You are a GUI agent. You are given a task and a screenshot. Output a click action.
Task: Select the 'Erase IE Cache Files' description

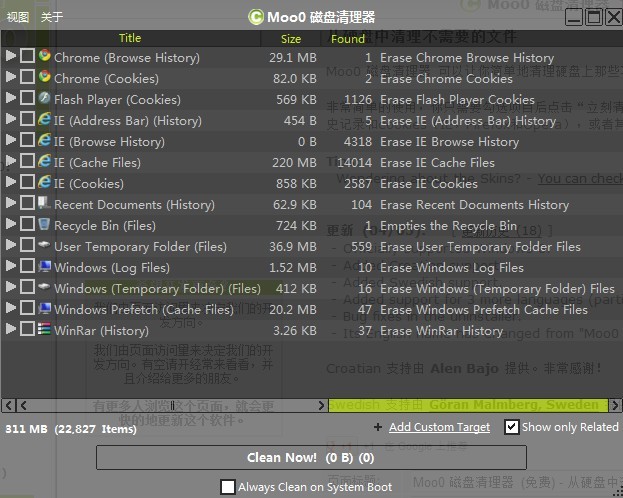click(437, 163)
